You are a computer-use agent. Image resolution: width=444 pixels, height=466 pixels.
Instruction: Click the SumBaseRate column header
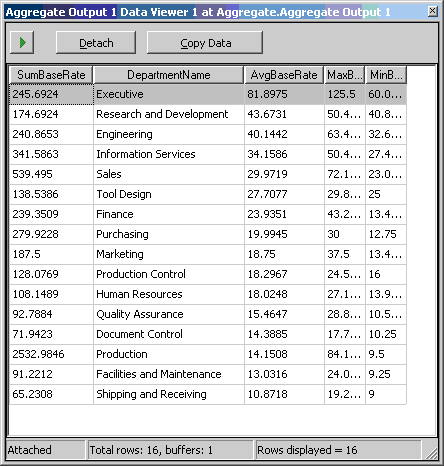click(51, 75)
